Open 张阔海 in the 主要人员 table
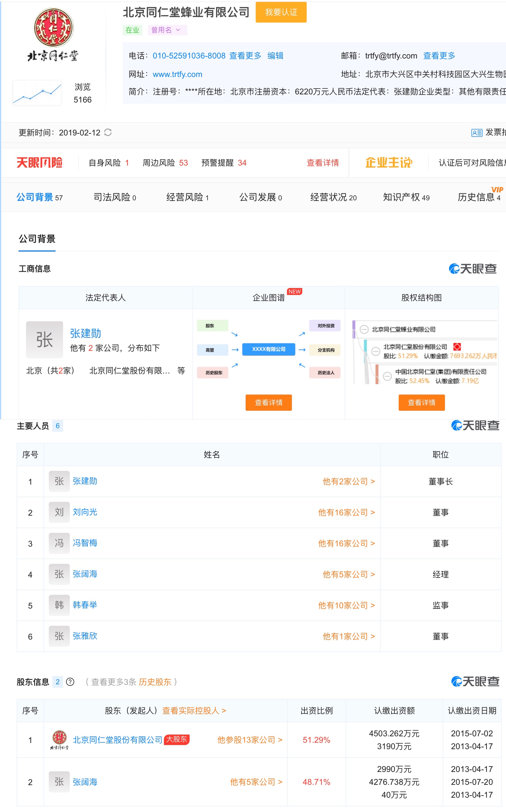The height and width of the screenshot is (812, 506). point(85,574)
